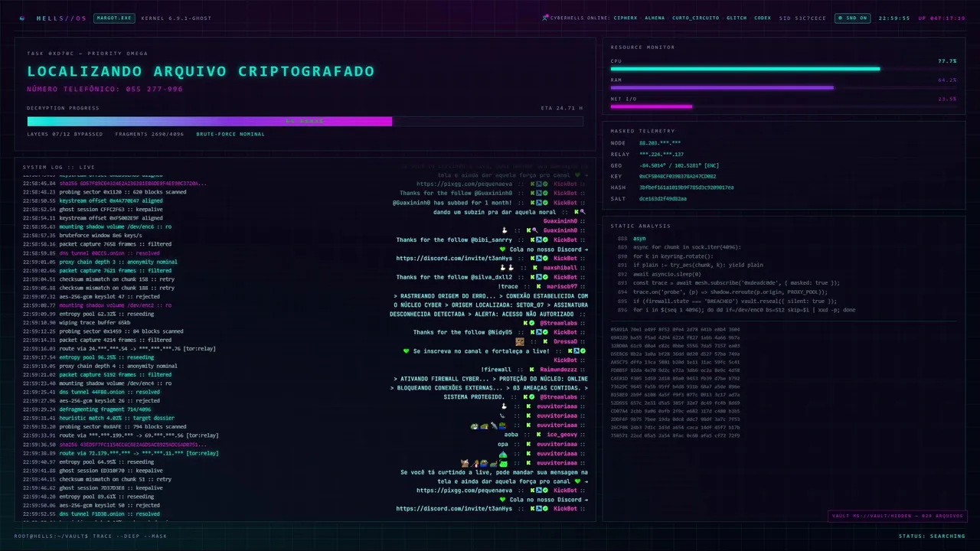Click the 'NÚMERO TELEFÔNICO: 055 277-996' text
This screenshot has width=980, height=551.
coord(105,89)
